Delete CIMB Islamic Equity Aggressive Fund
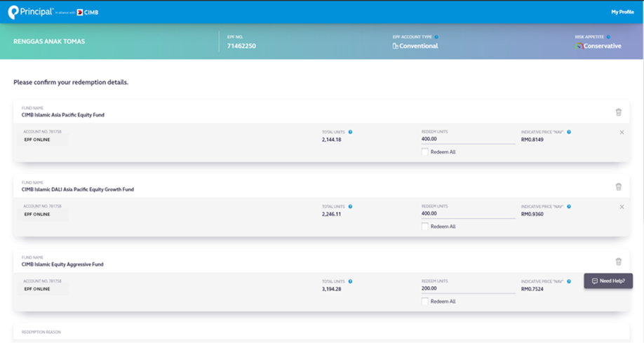Screen dimensions: 644x343 click(x=618, y=262)
